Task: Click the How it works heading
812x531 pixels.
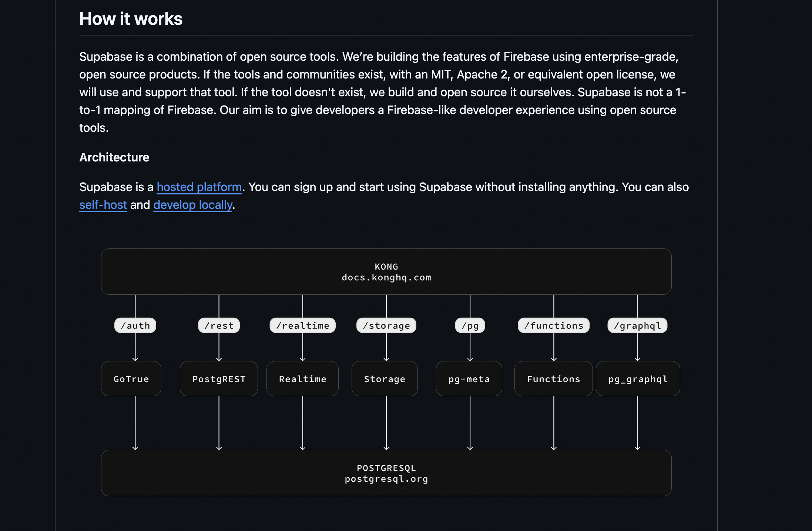Action: (x=131, y=19)
